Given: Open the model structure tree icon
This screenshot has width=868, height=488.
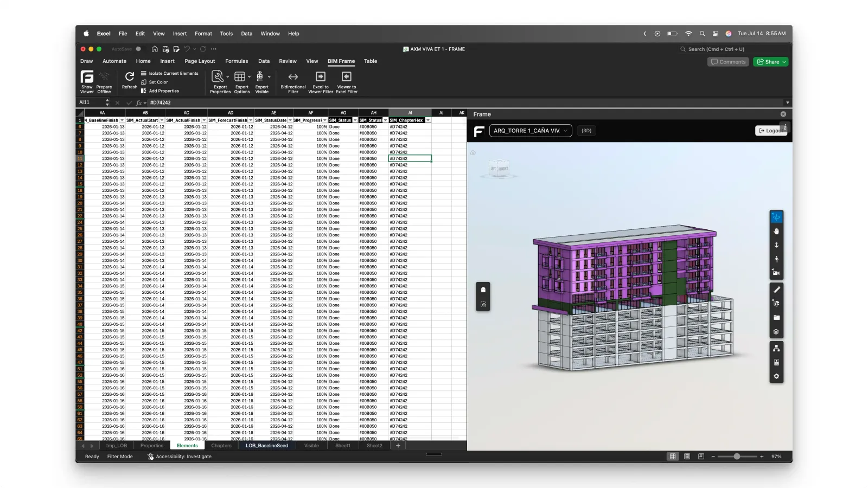Looking at the screenshot, I should click(x=776, y=348).
